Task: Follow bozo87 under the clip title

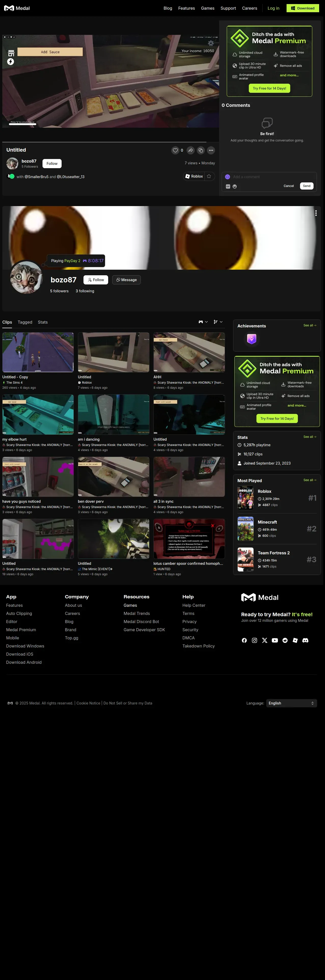Action: click(x=52, y=164)
